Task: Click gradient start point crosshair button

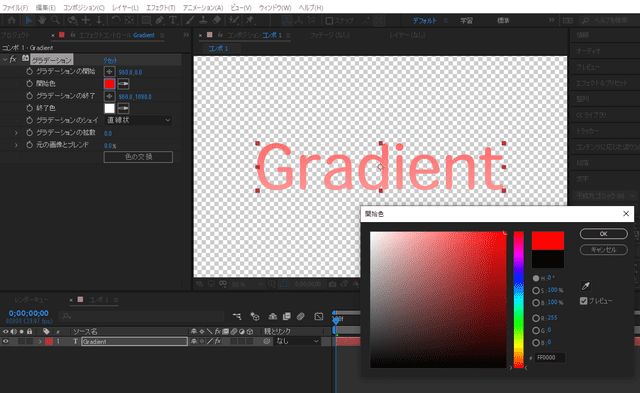Action: pyautogui.click(x=109, y=72)
